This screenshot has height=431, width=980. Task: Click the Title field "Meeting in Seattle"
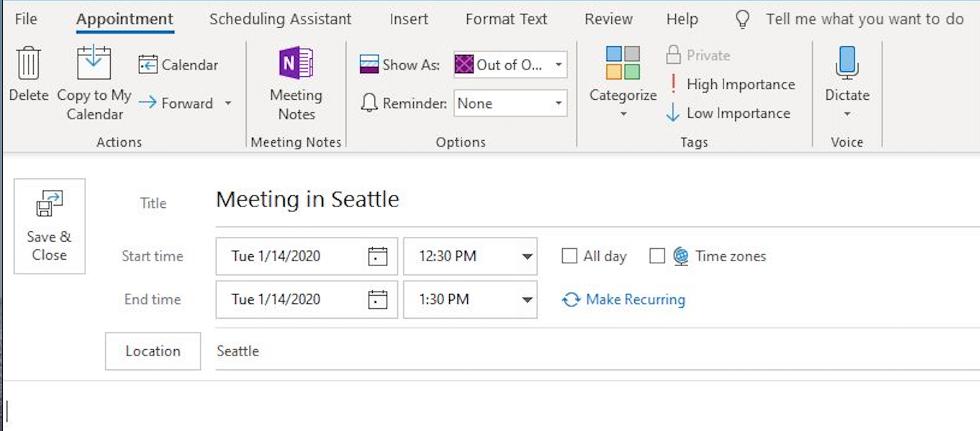click(x=308, y=200)
